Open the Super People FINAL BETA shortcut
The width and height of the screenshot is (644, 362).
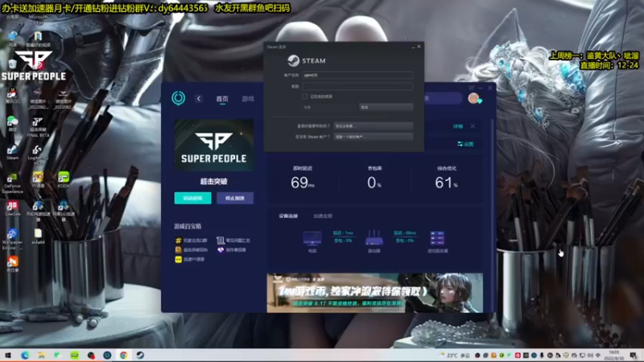point(38,127)
